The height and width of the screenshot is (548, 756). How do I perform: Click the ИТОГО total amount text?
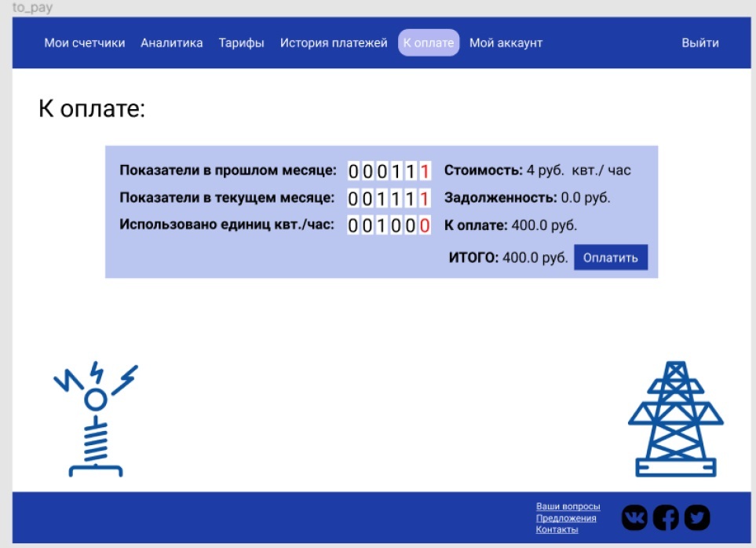point(508,258)
